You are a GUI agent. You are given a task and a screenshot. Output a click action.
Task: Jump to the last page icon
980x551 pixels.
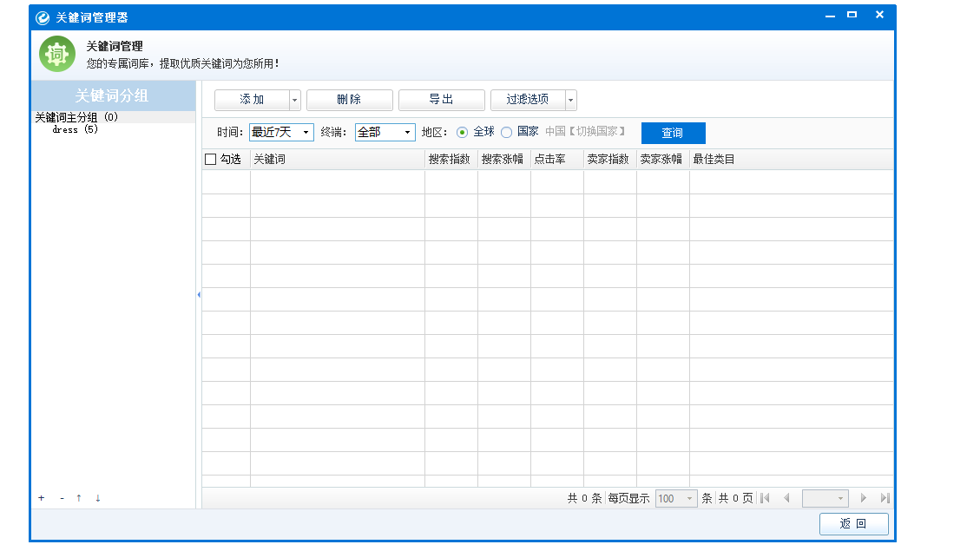point(885,498)
